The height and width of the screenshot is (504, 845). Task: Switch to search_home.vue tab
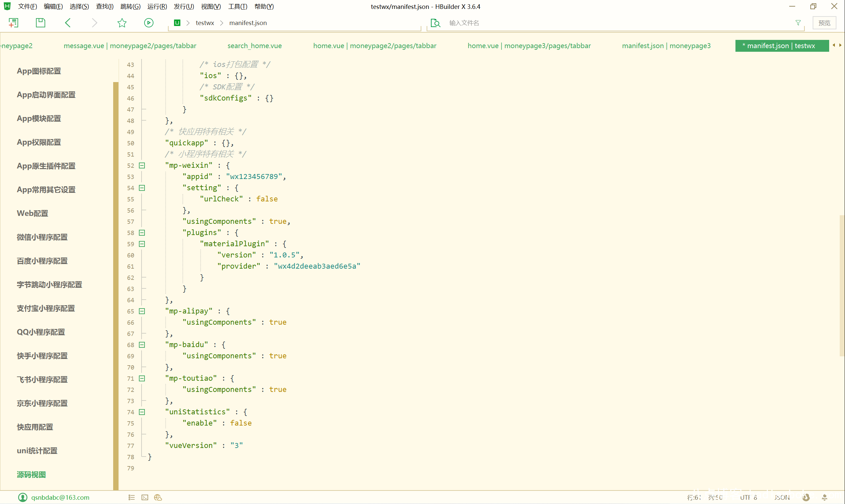pos(255,45)
